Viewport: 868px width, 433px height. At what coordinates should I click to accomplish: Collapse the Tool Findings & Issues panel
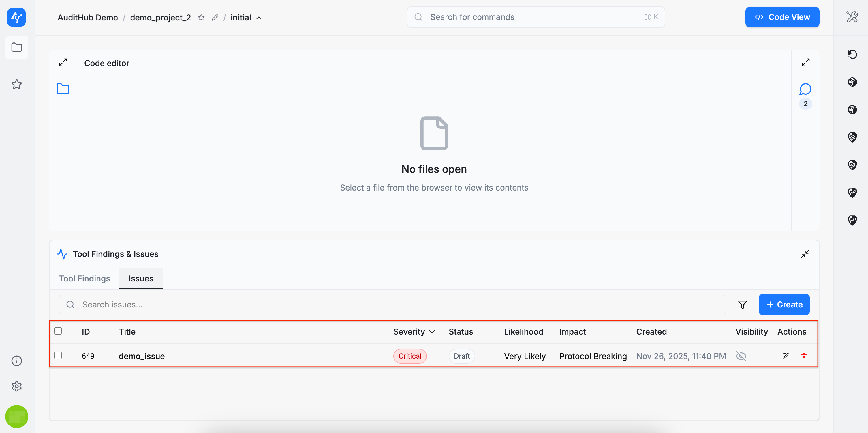[805, 254]
